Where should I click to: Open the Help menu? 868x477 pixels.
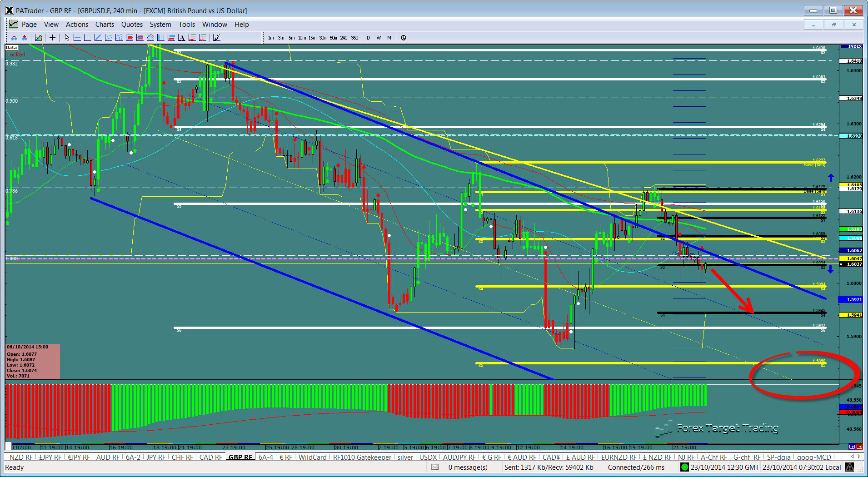[242, 25]
